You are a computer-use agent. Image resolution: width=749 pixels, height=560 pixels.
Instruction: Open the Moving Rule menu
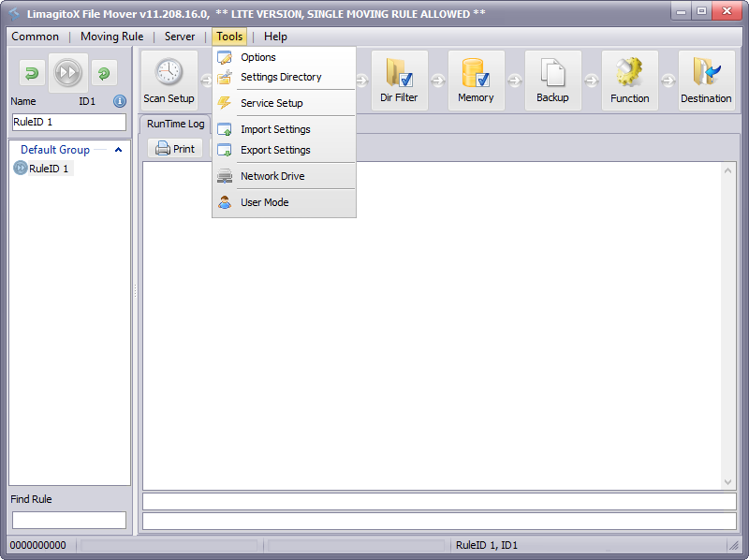click(x=111, y=37)
